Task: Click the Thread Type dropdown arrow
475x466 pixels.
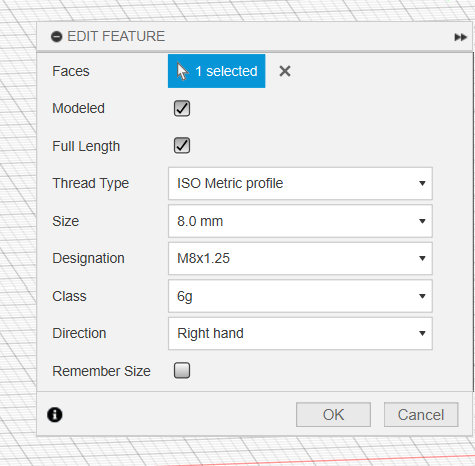Action: point(422,183)
